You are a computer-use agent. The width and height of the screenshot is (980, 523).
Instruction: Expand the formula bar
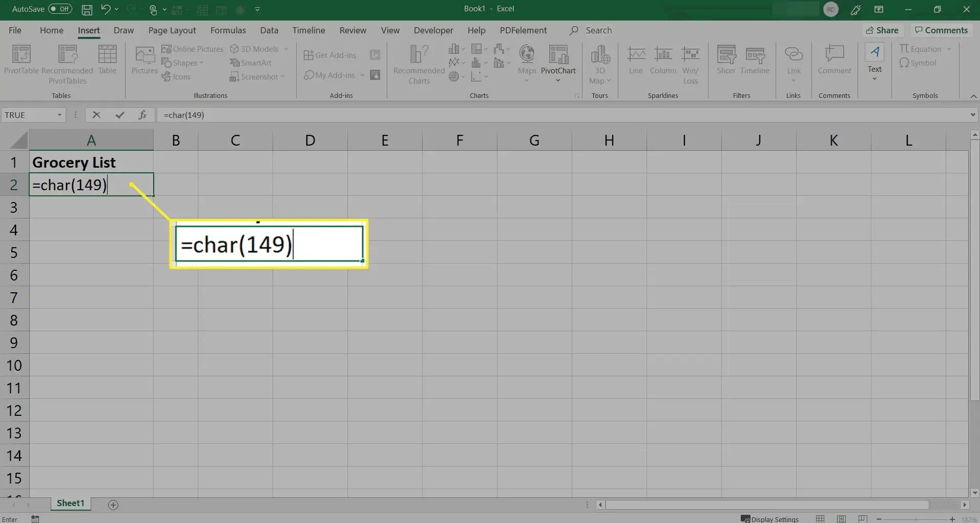click(x=972, y=115)
